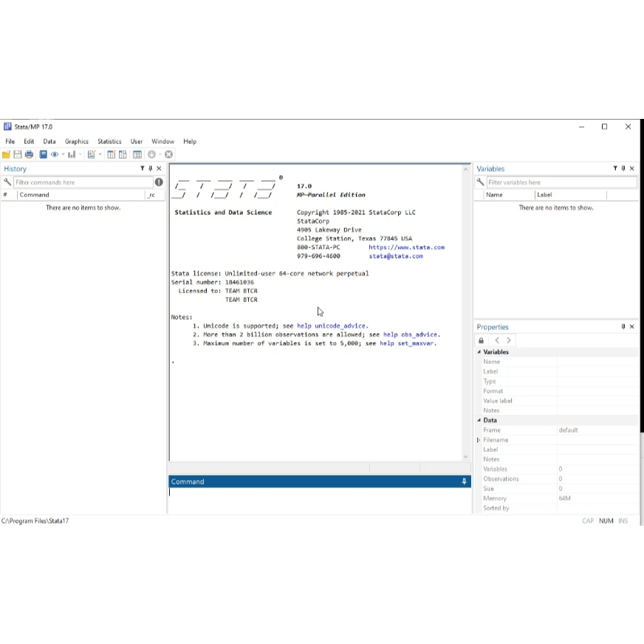Click the Results scrollbar up arrow

tap(465, 169)
